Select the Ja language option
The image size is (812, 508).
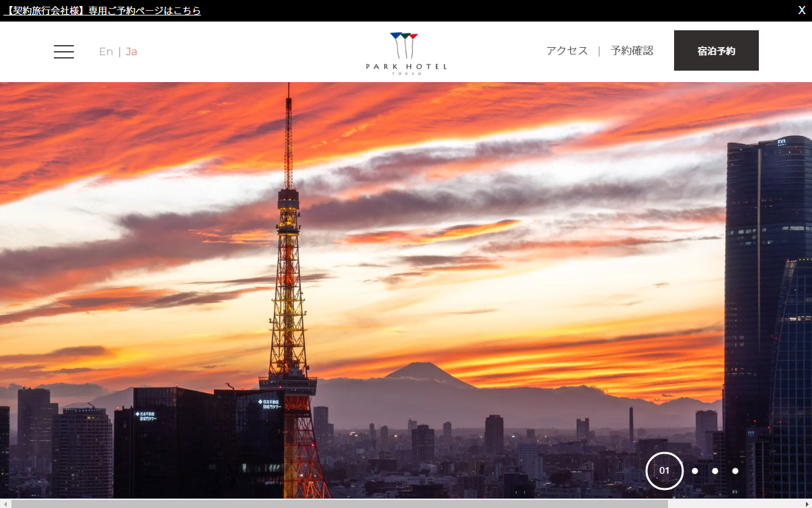point(131,51)
